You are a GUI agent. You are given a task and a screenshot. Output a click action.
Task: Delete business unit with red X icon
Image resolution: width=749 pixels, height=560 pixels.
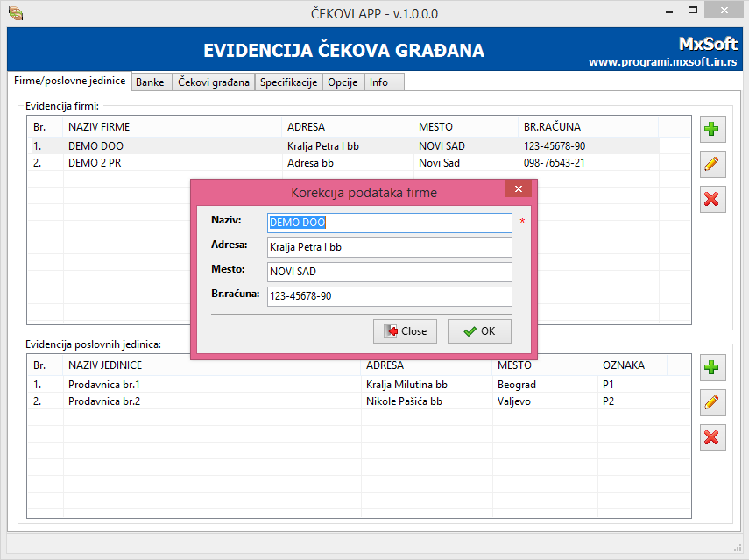[712, 437]
